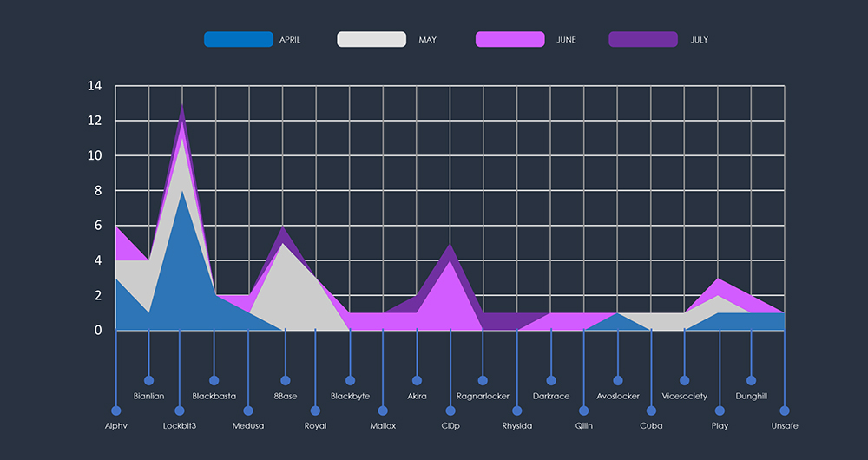The image size is (868, 460).
Task: Click the y-axis value 10
Action: [95, 155]
